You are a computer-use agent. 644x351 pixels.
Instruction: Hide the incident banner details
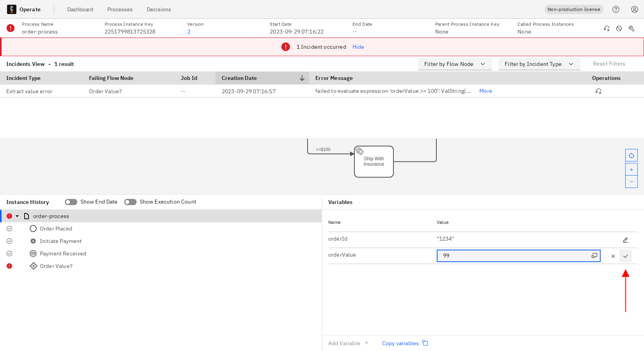[x=358, y=47]
